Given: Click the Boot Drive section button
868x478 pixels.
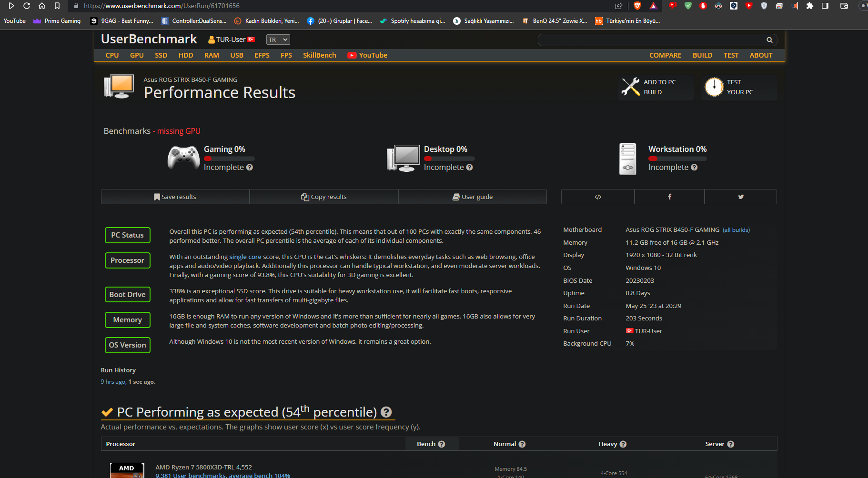Looking at the screenshot, I should pos(128,295).
